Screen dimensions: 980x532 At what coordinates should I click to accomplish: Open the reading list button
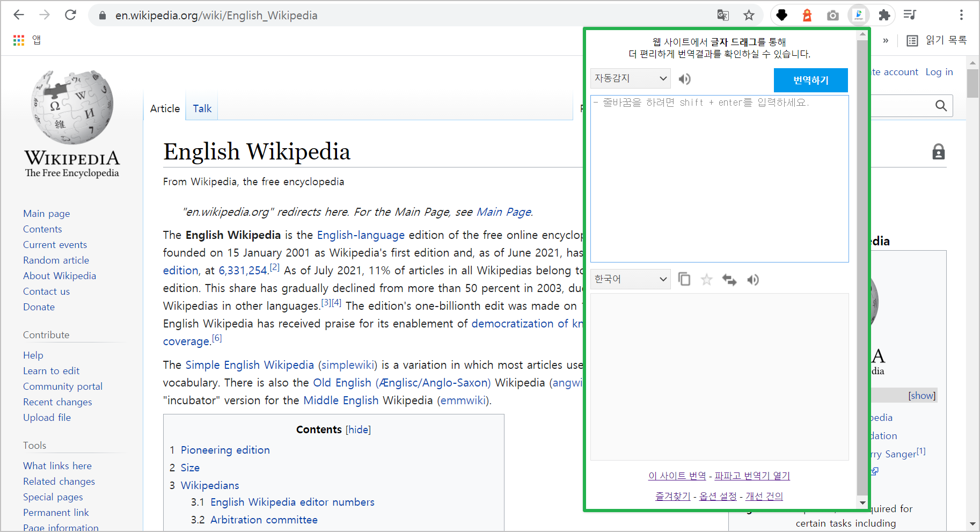tap(937, 40)
